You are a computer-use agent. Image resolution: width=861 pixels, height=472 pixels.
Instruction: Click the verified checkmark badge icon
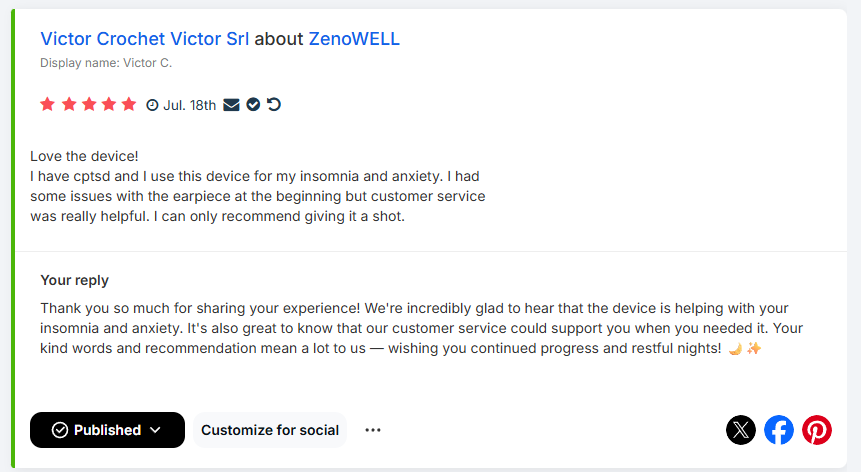[x=253, y=104]
